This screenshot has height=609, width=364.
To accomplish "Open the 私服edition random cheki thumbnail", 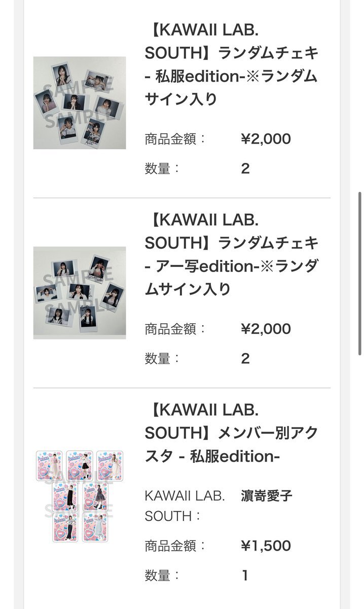I will pyautogui.click(x=80, y=103).
